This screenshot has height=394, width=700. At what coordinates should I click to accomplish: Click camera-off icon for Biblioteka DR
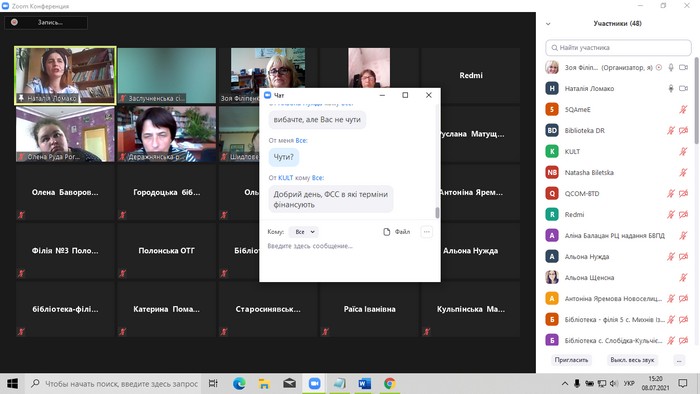(x=683, y=130)
